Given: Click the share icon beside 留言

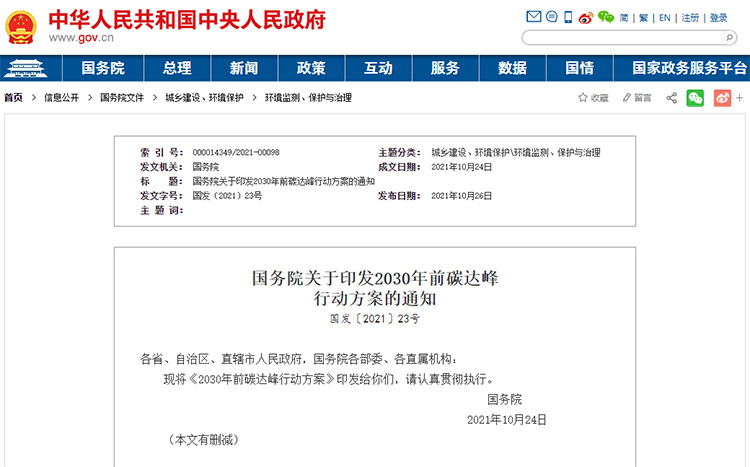Looking at the screenshot, I should coord(671,98).
